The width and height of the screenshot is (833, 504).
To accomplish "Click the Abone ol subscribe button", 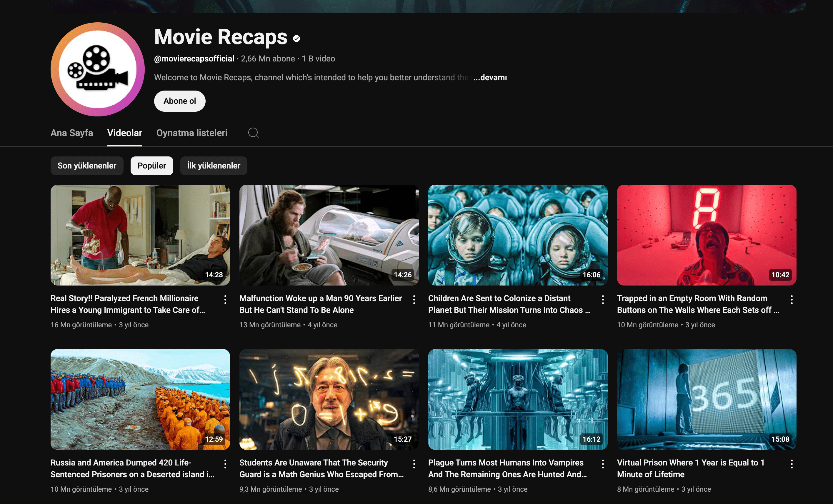I will [179, 101].
